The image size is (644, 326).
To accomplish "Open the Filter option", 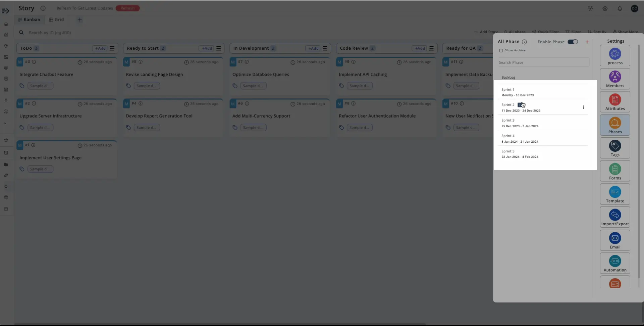I will [x=573, y=32].
